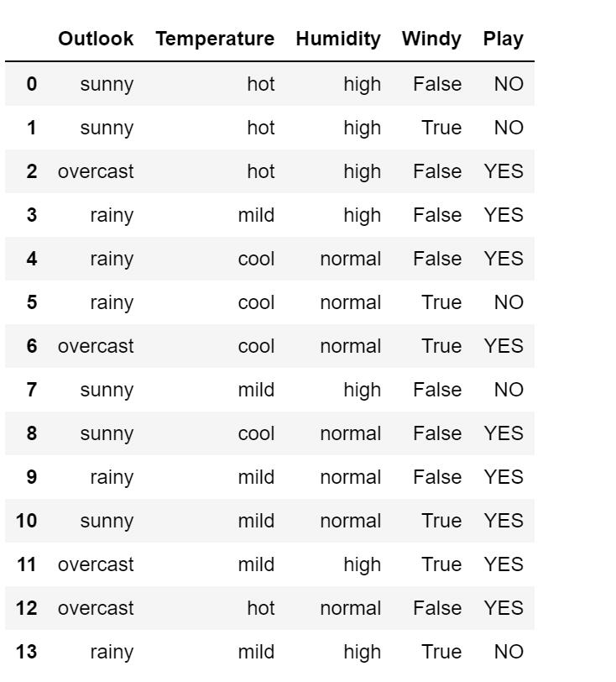Click the Windy cell in row 7
This screenshot has width=616, height=682.
437,390
